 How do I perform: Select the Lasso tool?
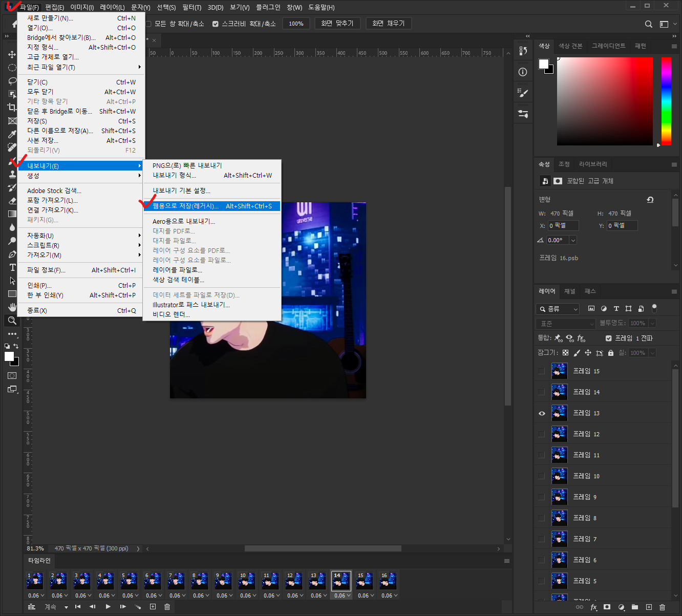click(x=12, y=81)
